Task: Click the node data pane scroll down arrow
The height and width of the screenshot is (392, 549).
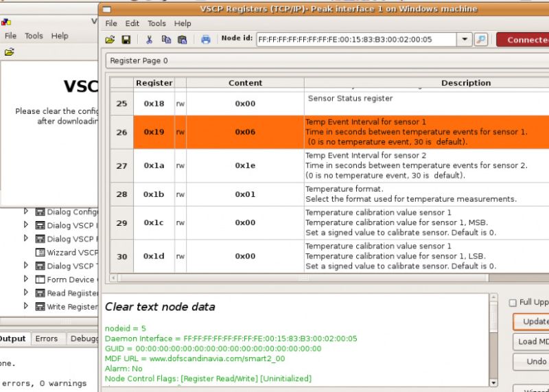Action: point(493,383)
